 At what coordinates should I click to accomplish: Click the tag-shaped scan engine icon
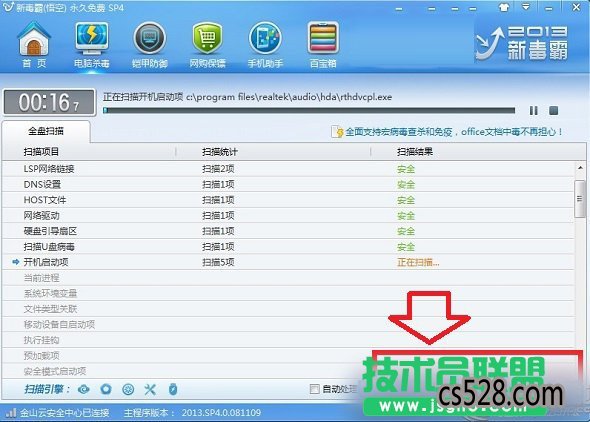(173, 389)
